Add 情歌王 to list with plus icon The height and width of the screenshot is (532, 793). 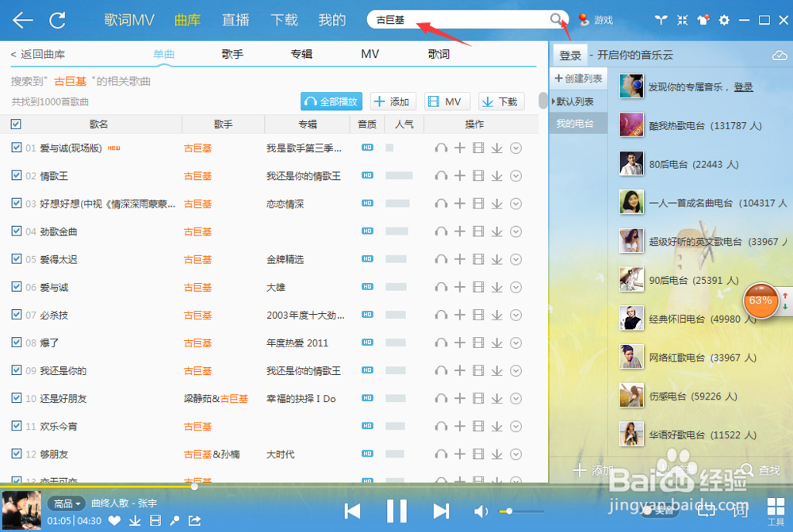click(460, 176)
